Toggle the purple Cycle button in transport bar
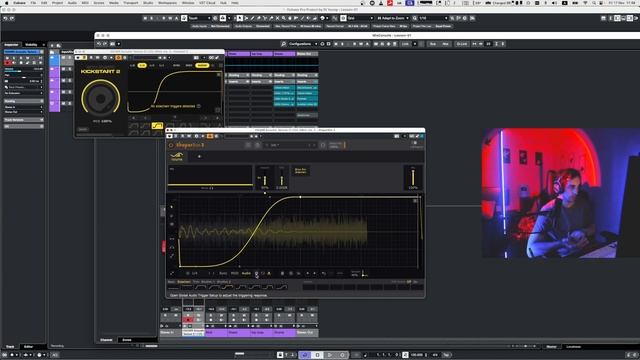The height and width of the screenshot is (360, 640). coord(305,355)
